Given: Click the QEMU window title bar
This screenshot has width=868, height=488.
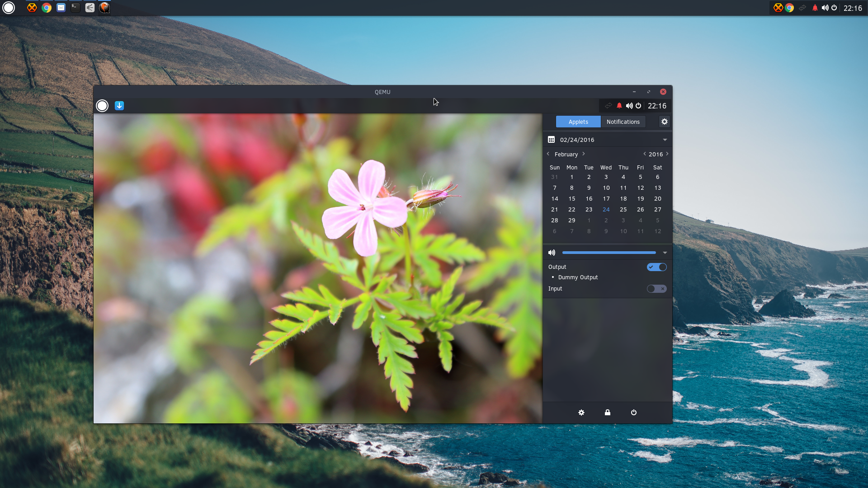Looking at the screenshot, I should click(382, 92).
